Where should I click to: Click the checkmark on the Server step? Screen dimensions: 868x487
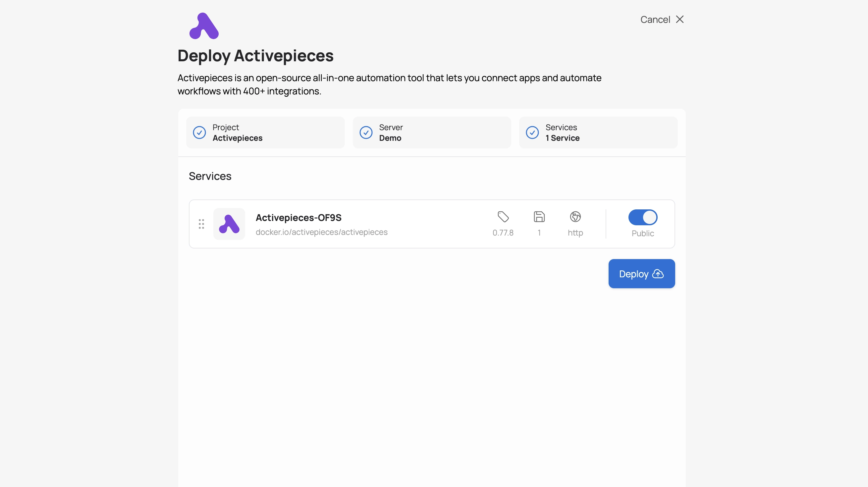(366, 133)
